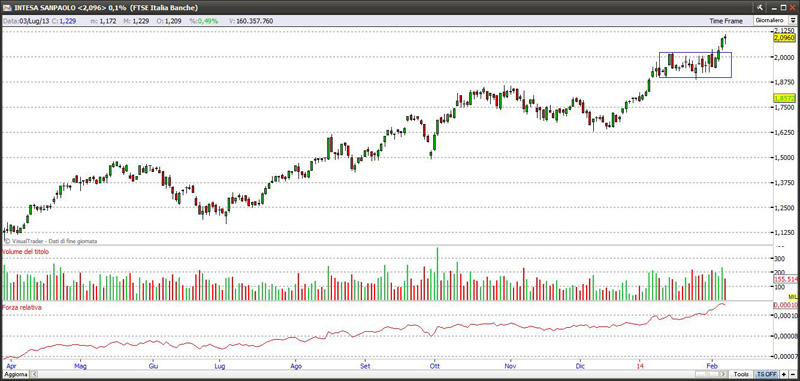Viewport: 800px width, 381px height.
Task: Close the chart window with red X
Action: 793,7
